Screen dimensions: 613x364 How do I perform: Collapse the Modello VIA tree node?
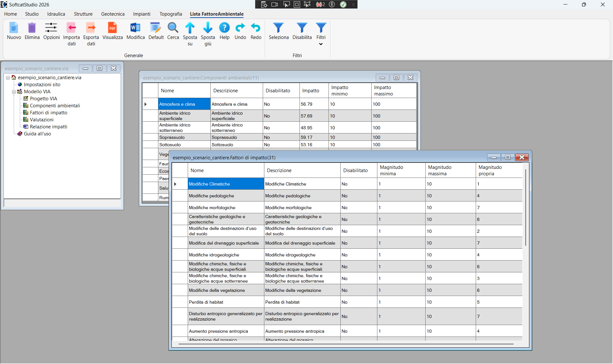click(14, 92)
